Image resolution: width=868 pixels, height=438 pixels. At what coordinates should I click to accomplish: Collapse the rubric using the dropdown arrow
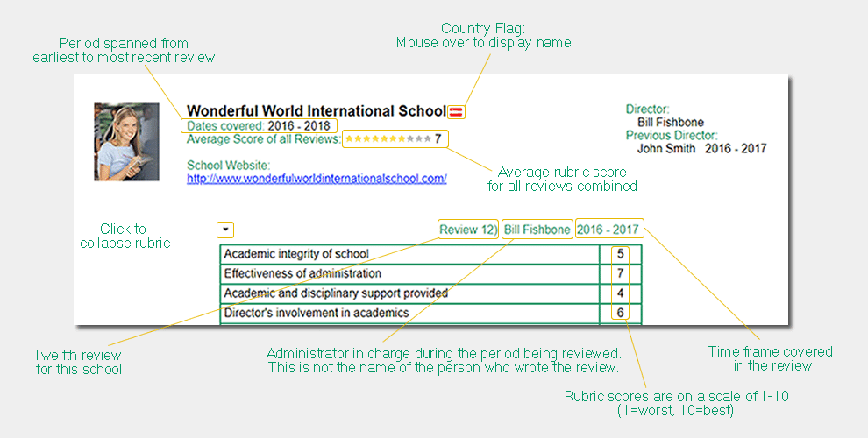pyautogui.click(x=225, y=230)
